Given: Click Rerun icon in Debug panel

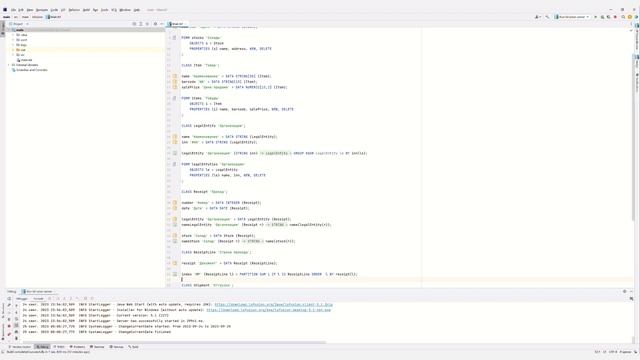Looking at the screenshot, I should 9,299.
